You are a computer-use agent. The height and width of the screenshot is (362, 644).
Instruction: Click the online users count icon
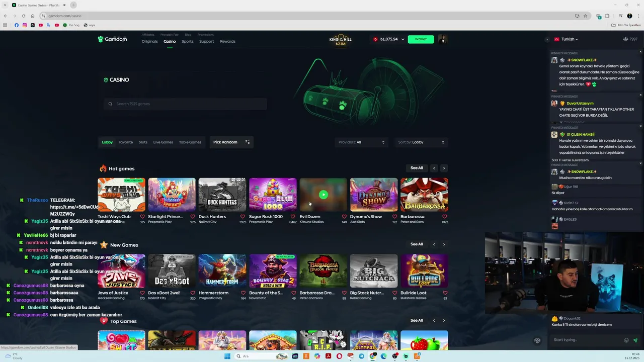(x=625, y=39)
